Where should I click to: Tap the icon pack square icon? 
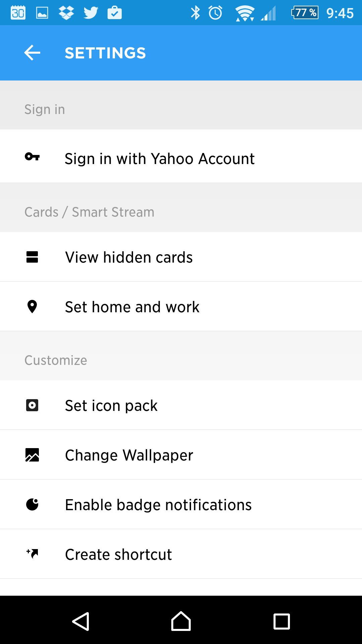(32, 405)
